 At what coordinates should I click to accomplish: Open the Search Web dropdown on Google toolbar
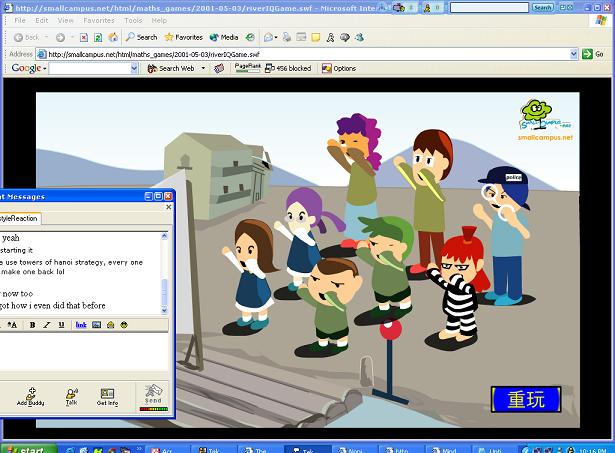coord(203,69)
